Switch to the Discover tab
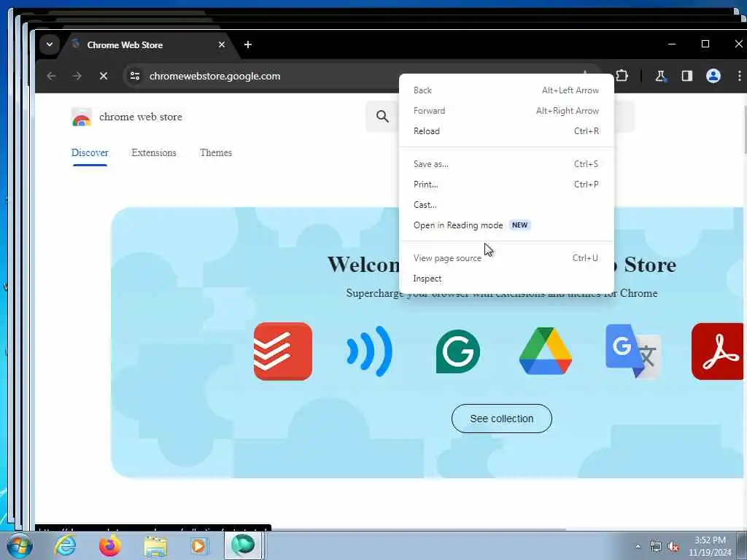This screenshot has height=560, width=747. coord(90,153)
